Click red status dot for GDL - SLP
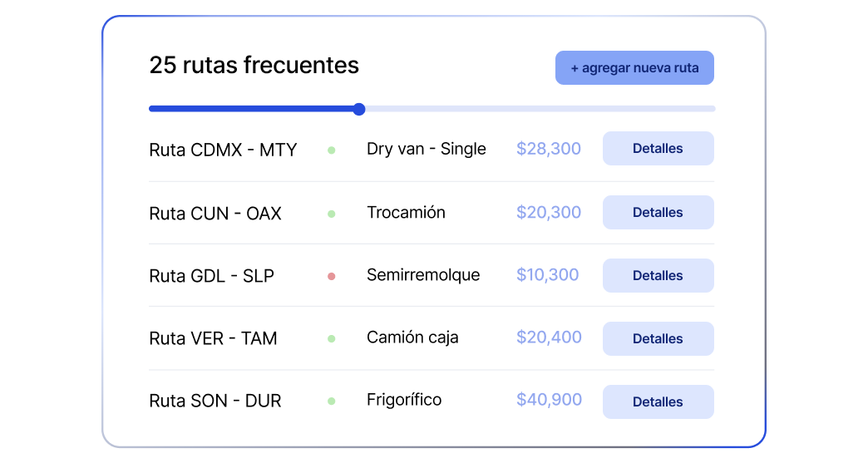Screen dimensions: 868x463 (332, 276)
